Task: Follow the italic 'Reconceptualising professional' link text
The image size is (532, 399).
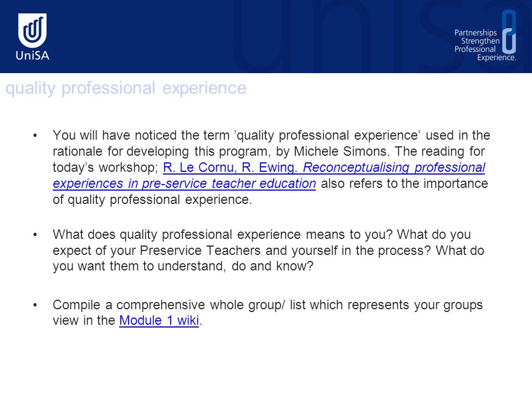Action: (x=393, y=167)
